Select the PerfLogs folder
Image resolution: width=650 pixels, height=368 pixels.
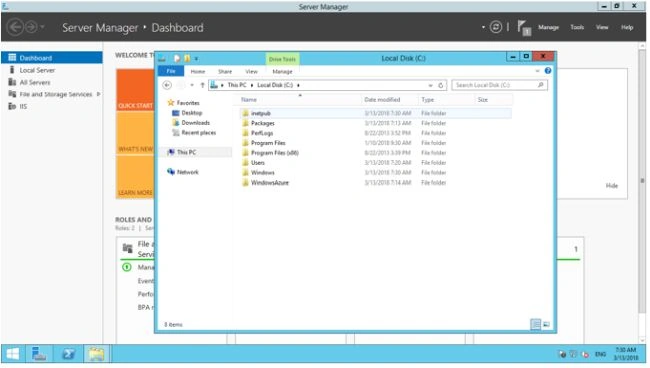pos(262,133)
